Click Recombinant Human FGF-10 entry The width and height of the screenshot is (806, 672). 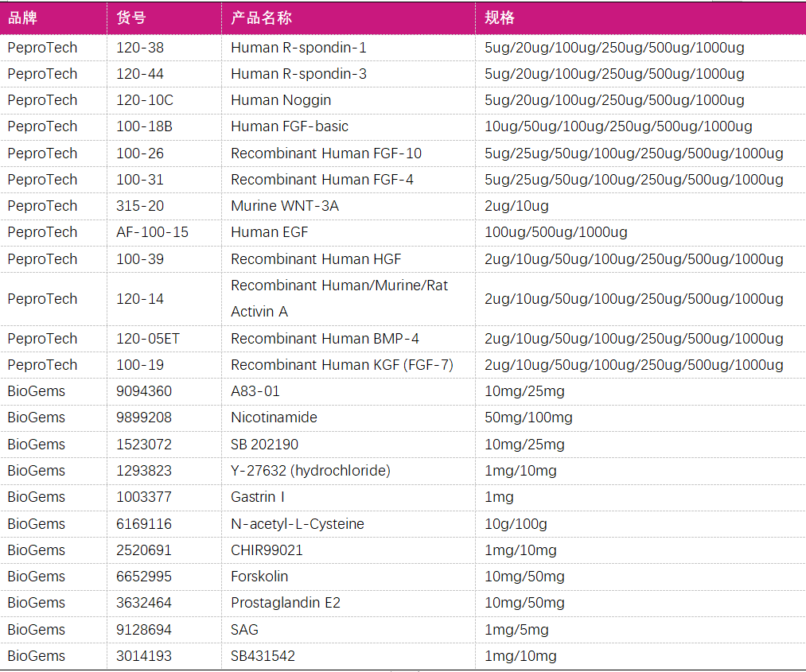coord(326,153)
